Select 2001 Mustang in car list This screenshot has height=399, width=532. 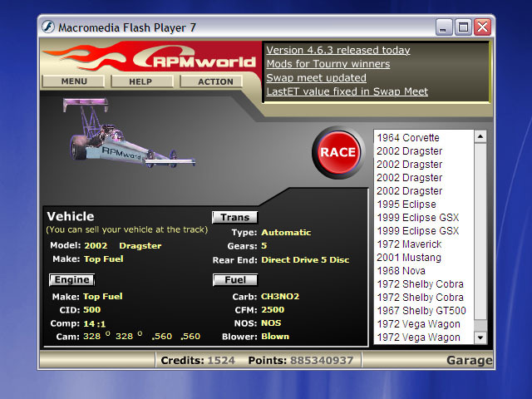tap(409, 257)
